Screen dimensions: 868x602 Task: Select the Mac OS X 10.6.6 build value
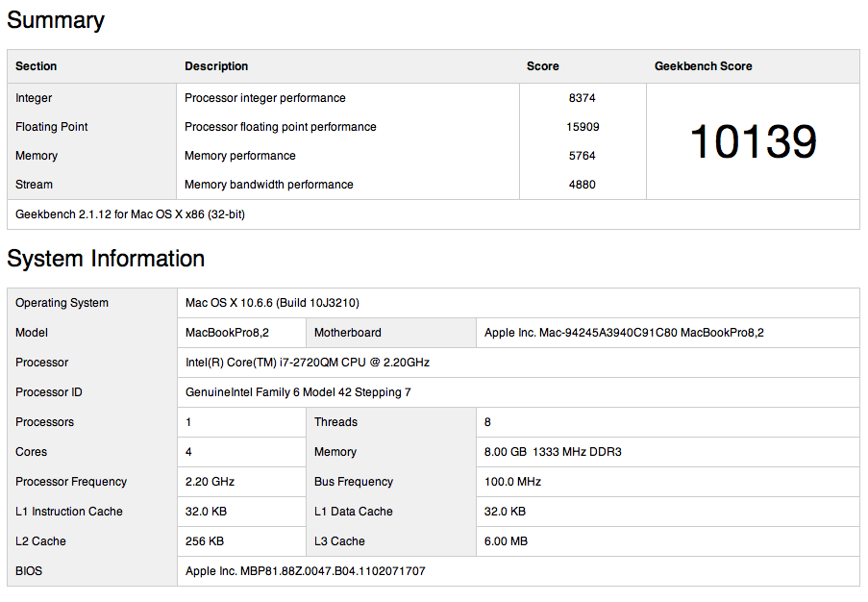[272, 303]
